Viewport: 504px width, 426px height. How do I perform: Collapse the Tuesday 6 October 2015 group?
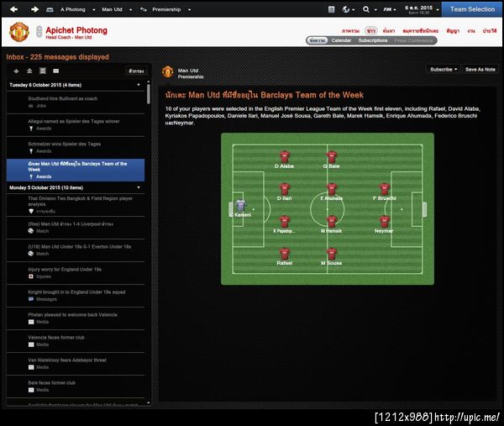click(x=139, y=85)
